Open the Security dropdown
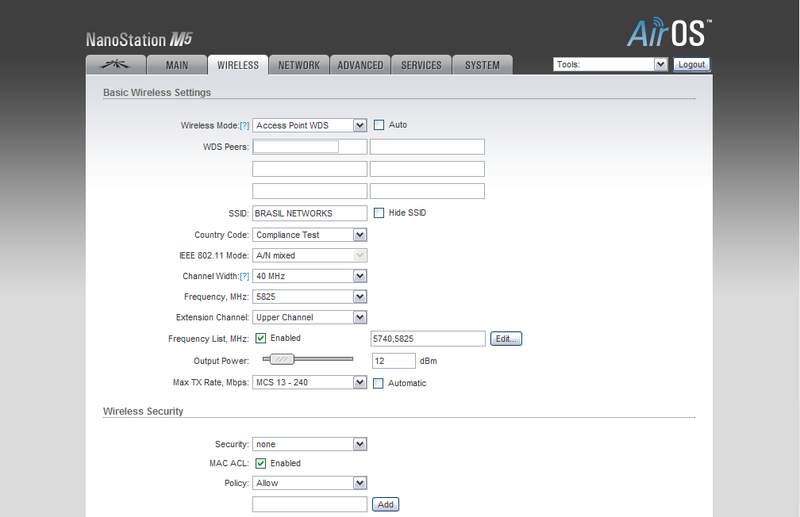Image resolution: width=800 pixels, height=517 pixels. (x=310, y=444)
